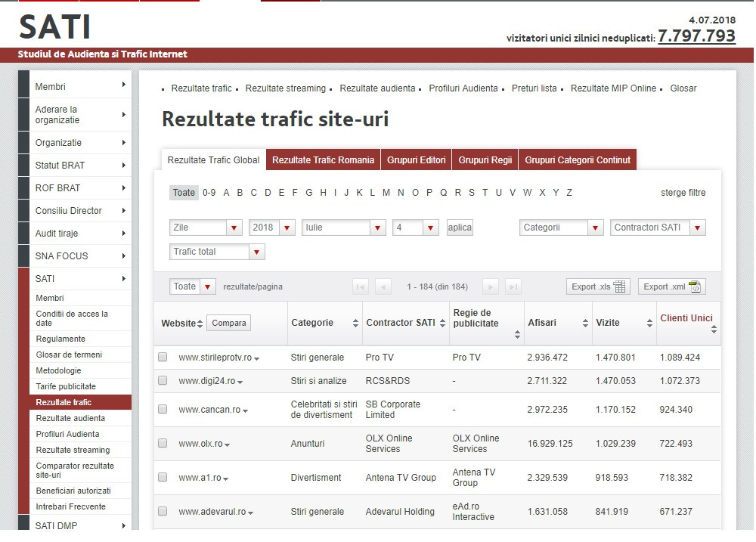The image size is (756, 542).
Task: Click the aplica button
Action: coord(460,227)
